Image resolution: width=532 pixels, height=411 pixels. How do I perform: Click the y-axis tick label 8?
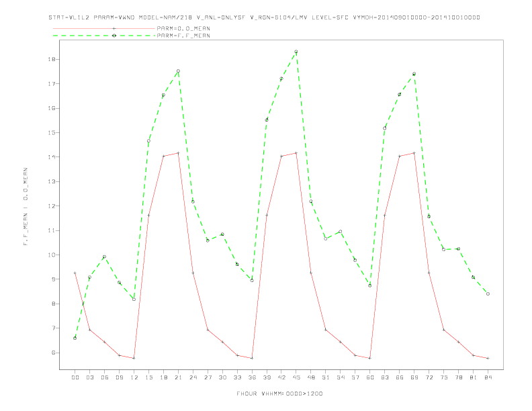[x=53, y=304]
